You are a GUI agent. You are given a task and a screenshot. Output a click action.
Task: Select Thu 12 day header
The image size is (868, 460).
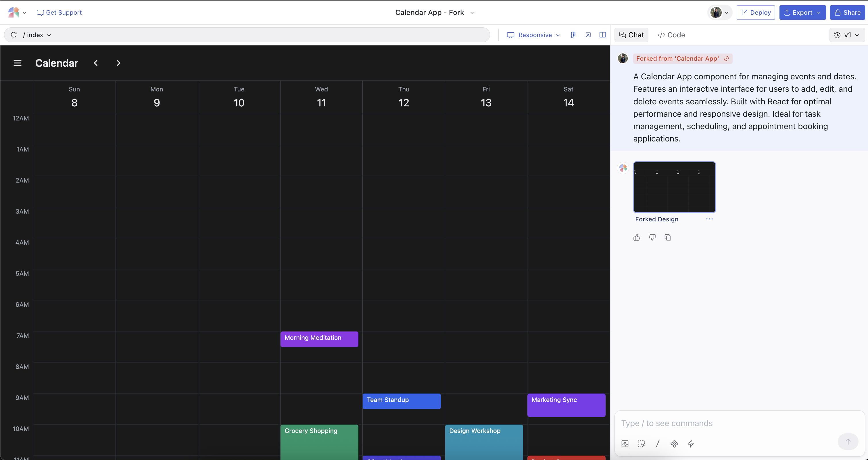(404, 97)
